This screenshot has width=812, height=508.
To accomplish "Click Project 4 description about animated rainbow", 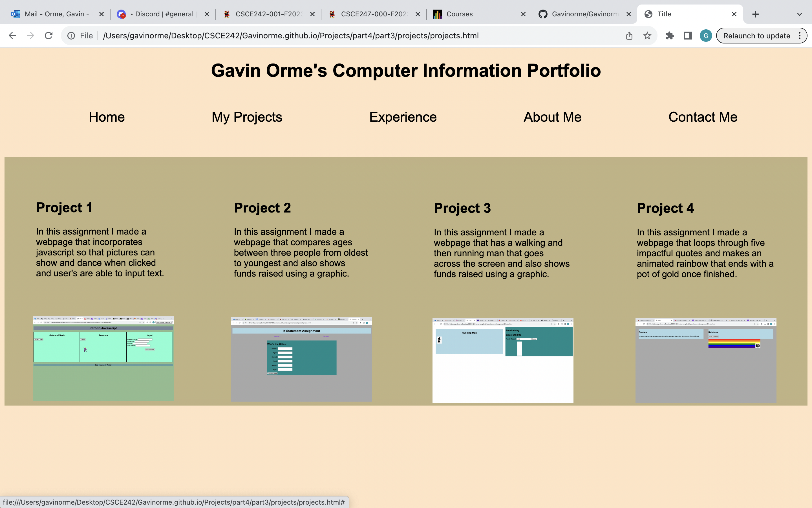I will point(705,253).
